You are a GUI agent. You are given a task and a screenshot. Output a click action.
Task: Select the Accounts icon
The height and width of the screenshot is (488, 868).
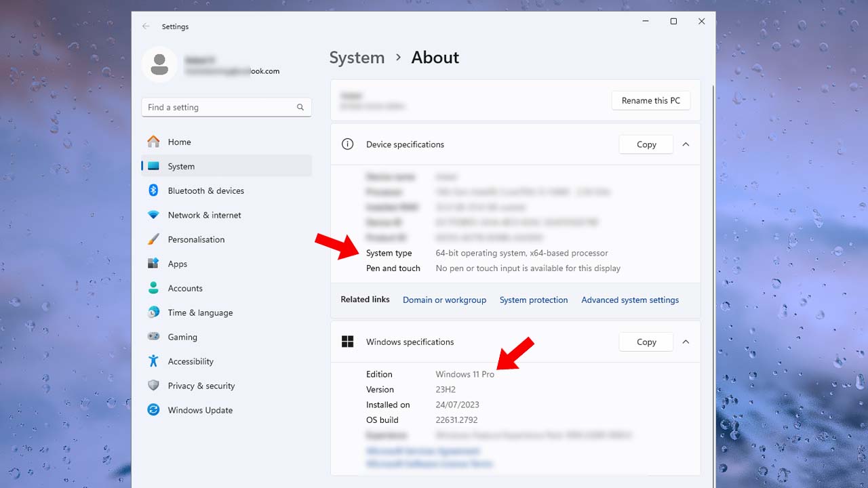point(155,288)
